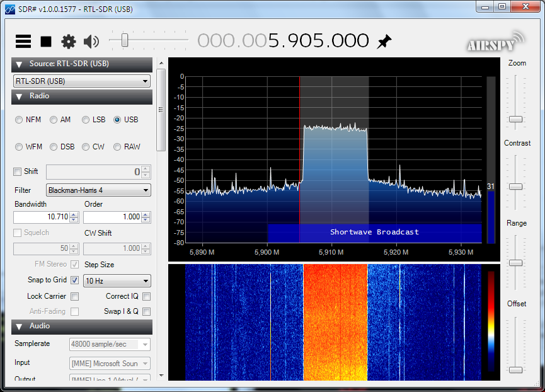Open the Samplerate 48000 sample/sec dropdown
The width and height of the screenshot is (545, 392).
pyautogui.click(x=110, y=344)
